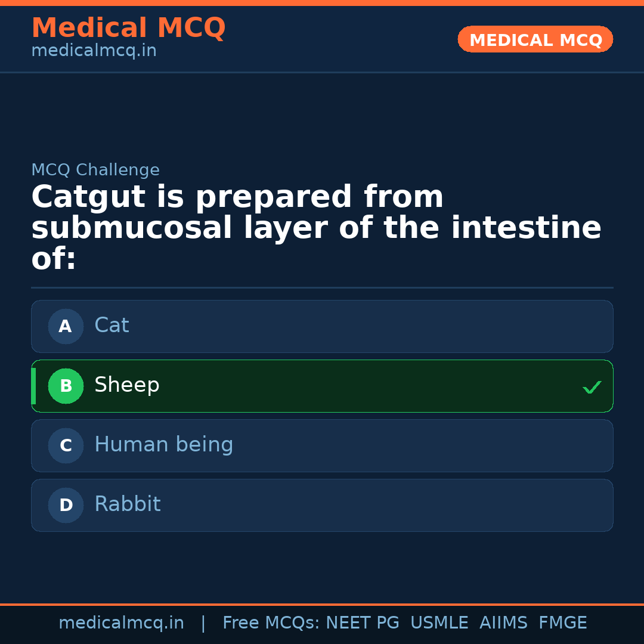Click the orange MEDICAL MCQ badge
The height and width of the screenshot is (644, 644).
(x=535, y=39)
